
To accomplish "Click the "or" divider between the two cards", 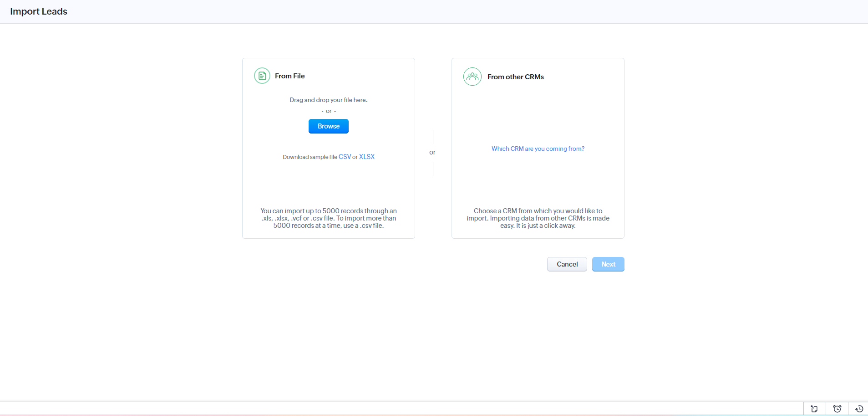I will coord(432,152).
